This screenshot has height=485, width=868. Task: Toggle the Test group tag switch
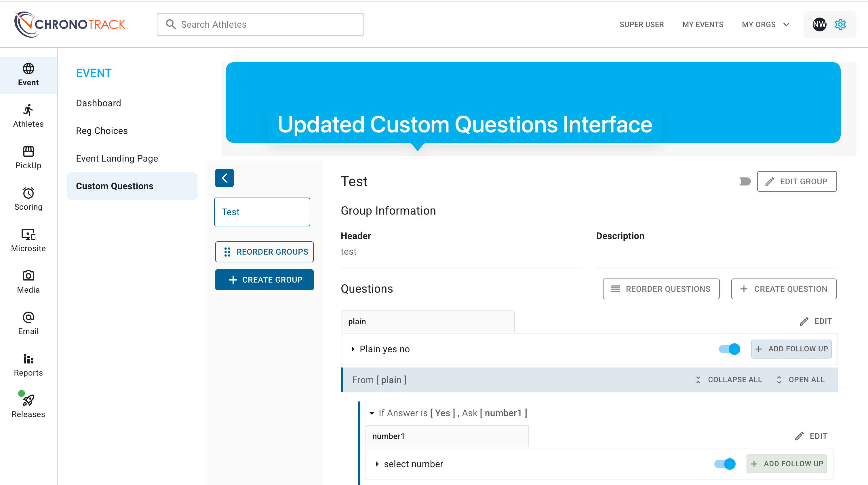(x=745, y=181)
